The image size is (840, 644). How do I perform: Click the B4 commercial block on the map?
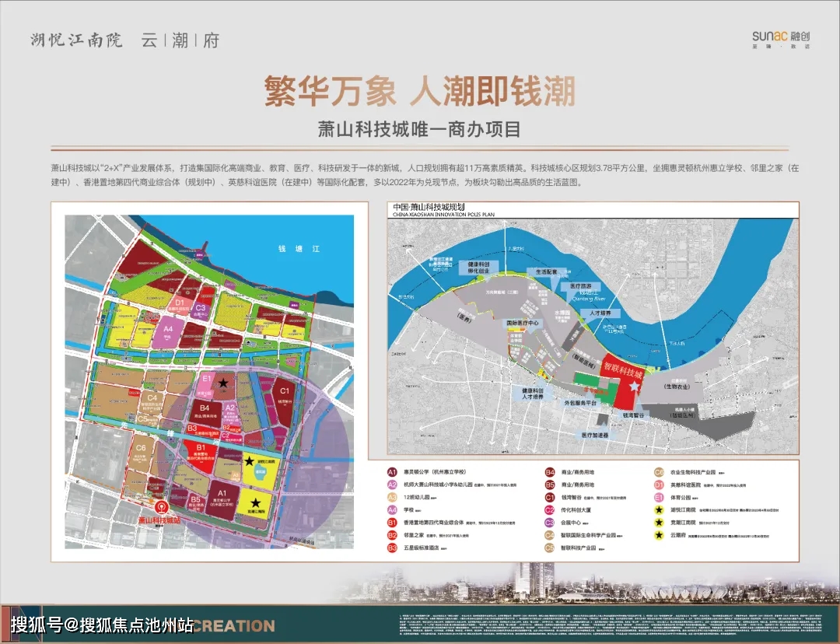[205, 411]
